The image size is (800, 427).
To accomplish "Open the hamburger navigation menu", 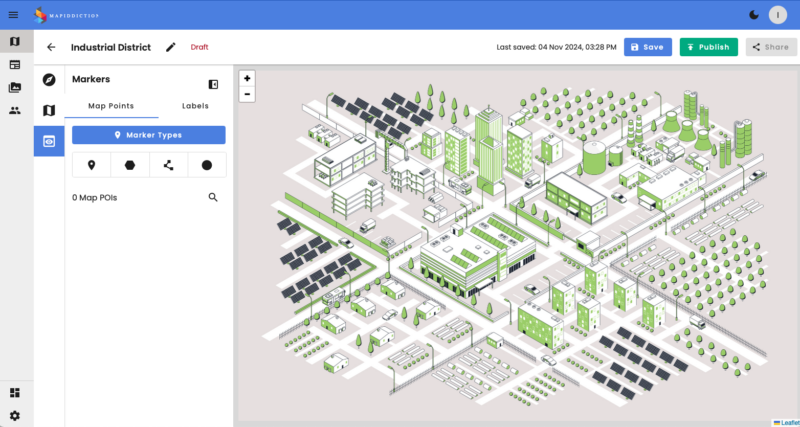I will click(x=14, y=14).
